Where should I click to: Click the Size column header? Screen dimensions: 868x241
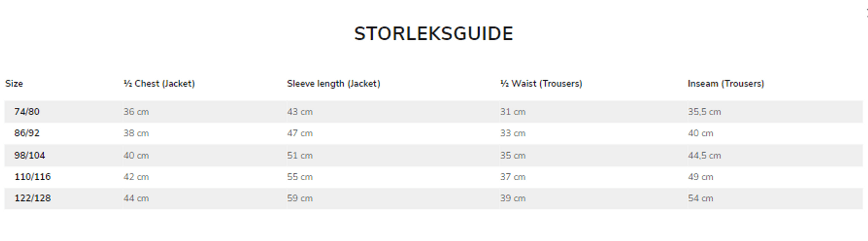14,84
